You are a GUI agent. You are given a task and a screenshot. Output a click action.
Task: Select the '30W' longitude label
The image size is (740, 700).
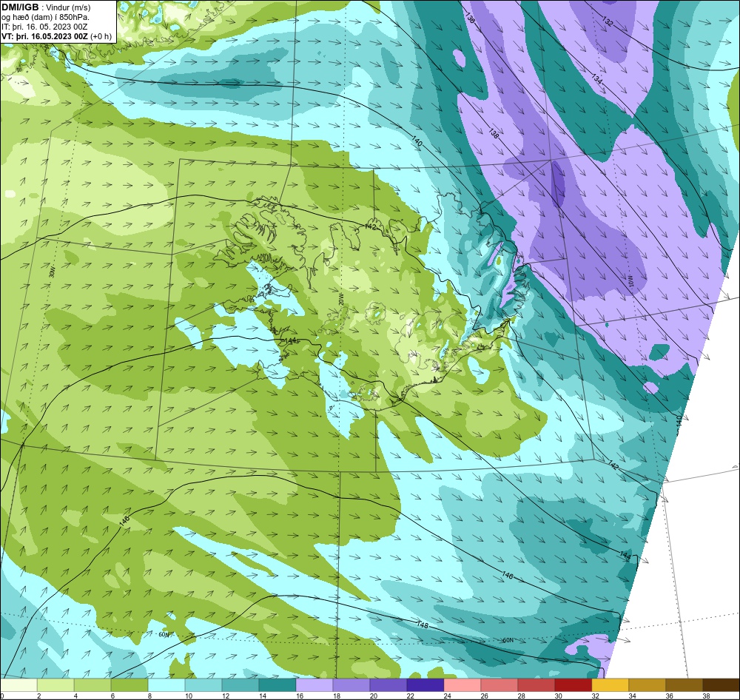click(x=52, y=272)
